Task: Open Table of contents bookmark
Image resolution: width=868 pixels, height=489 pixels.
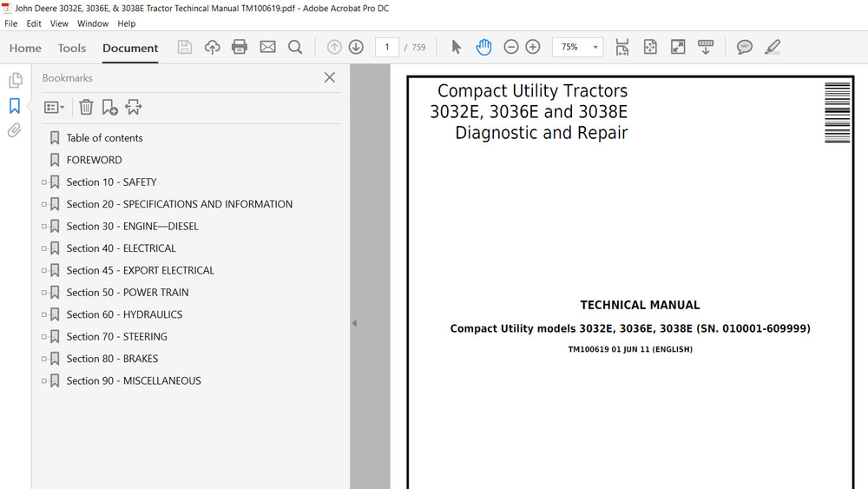Action: tap(105, 138)
